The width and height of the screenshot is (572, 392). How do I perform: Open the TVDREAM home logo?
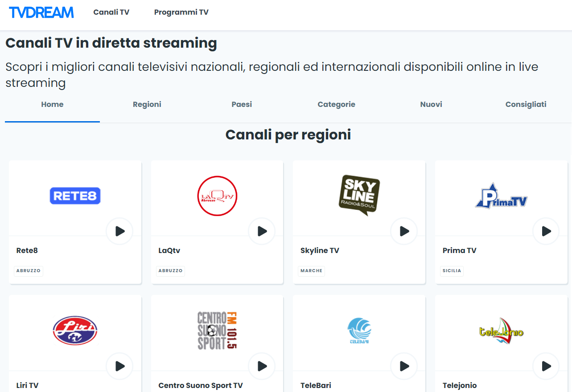click(x=41, y=12)
